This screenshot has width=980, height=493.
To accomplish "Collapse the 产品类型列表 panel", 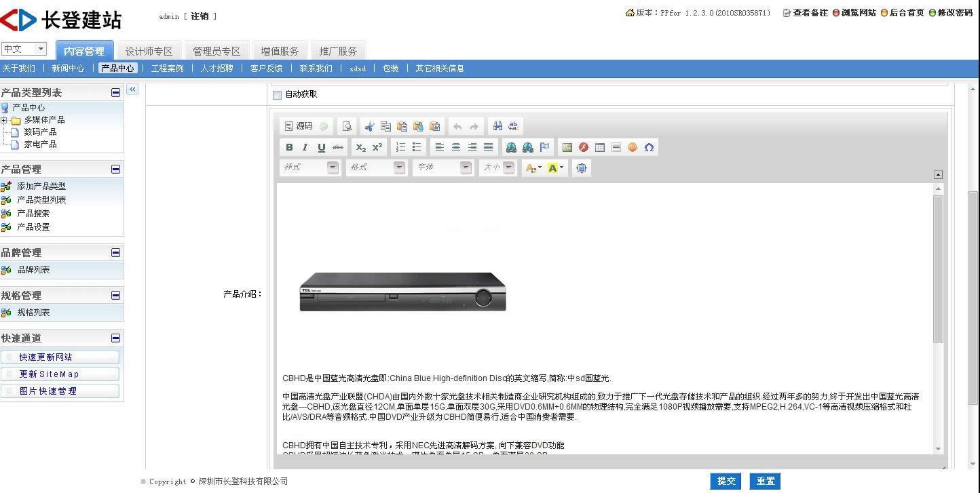I will pos(115,93).
